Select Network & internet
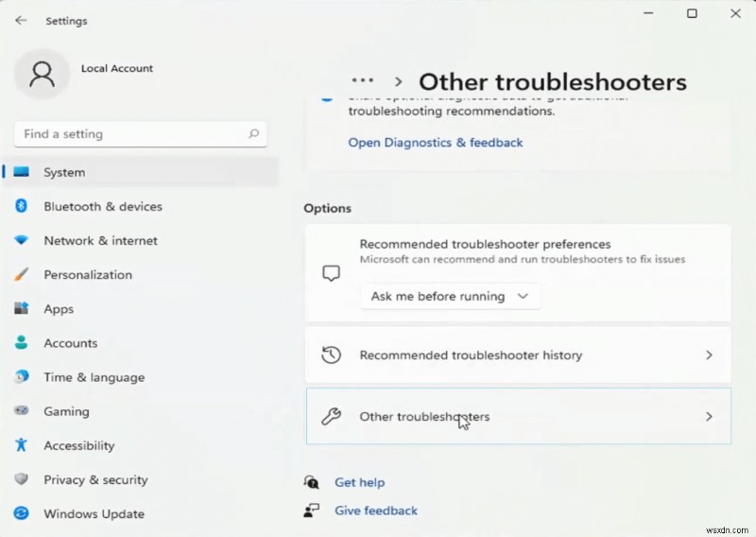 [x=141, y=240]
